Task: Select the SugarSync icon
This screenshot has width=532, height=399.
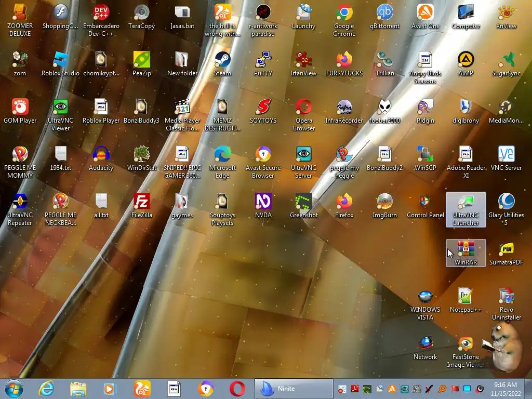Action: [506, 64]
